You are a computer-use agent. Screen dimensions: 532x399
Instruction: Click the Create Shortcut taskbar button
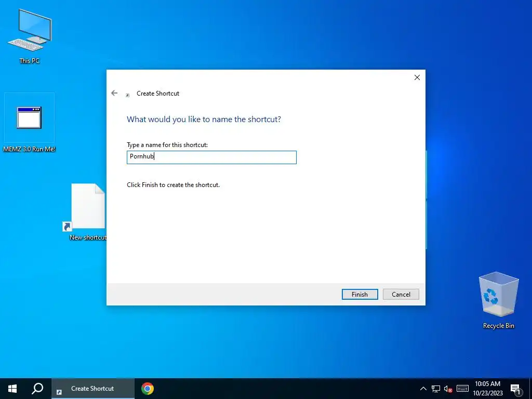(x=93, y=389)
